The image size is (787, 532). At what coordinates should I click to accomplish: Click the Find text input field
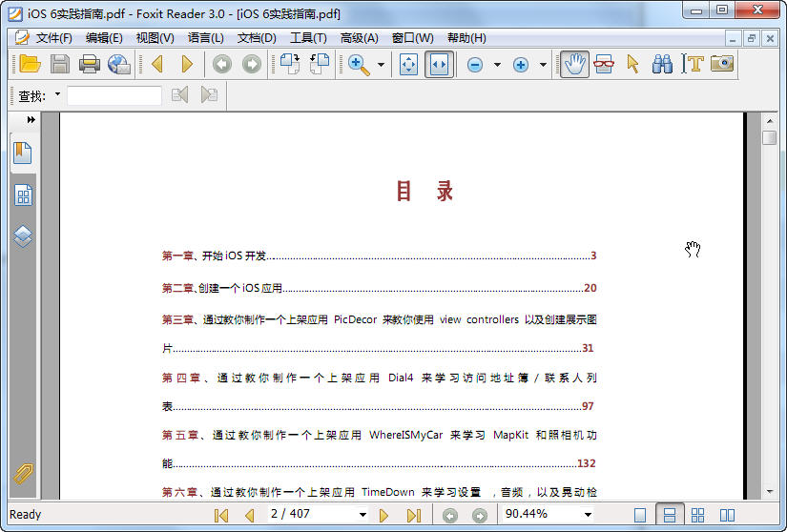click(114, 95)
